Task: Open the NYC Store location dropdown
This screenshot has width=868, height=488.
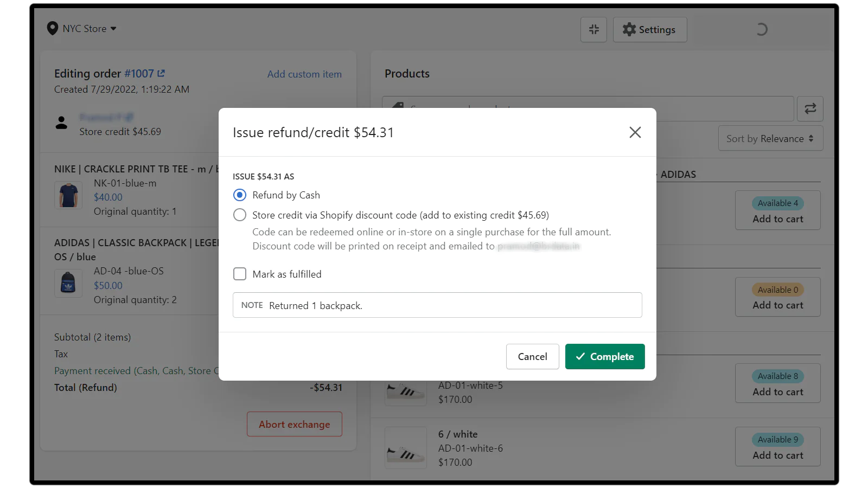Action: (x=90, y=29)
